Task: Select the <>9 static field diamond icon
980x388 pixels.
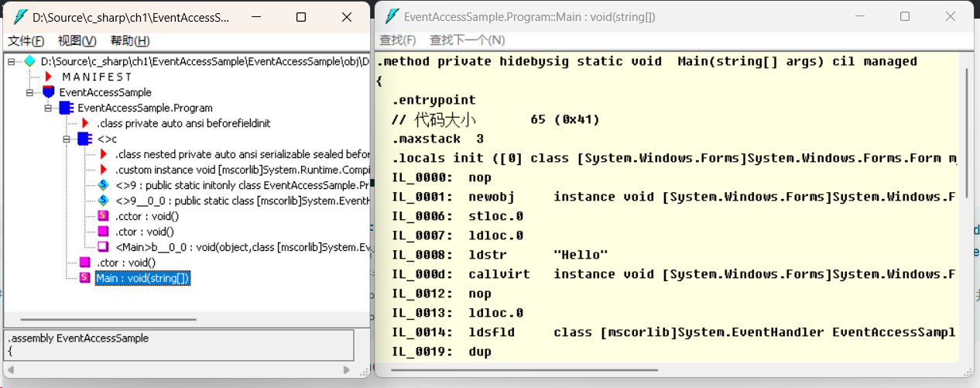Action: pyautogui.click(x=103, y=185)
